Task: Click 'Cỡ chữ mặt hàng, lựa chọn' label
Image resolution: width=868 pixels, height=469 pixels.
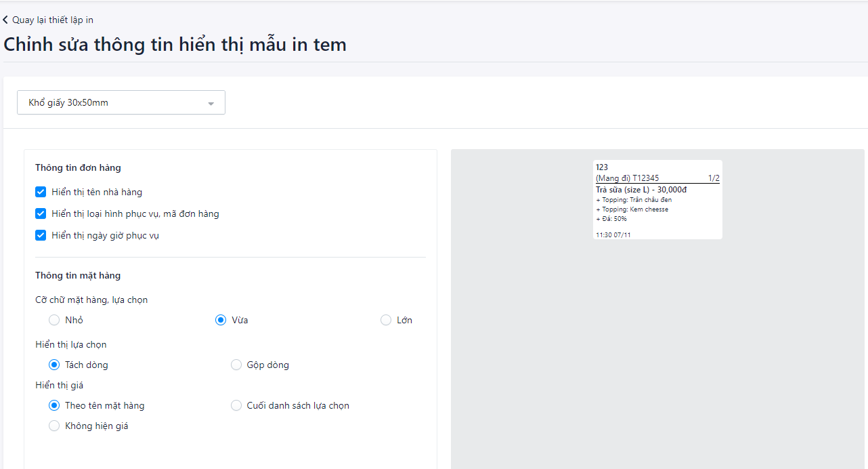Action: tap(91, 300)
